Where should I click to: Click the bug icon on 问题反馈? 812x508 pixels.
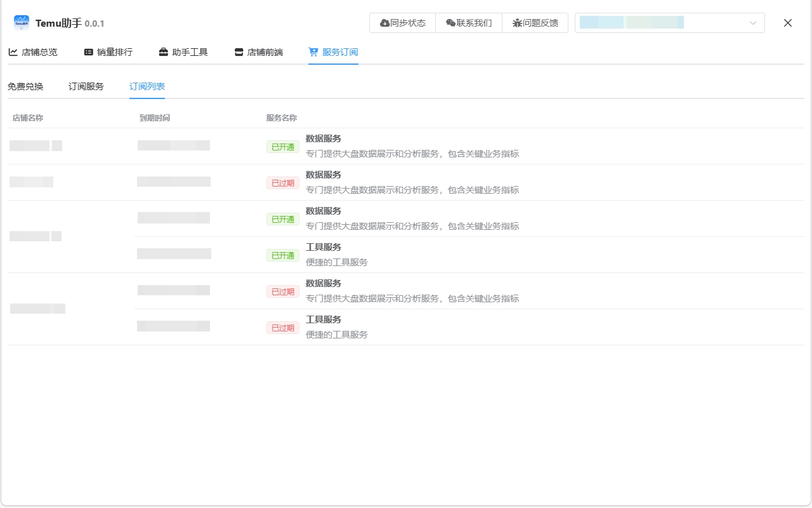tap(517, 22)
